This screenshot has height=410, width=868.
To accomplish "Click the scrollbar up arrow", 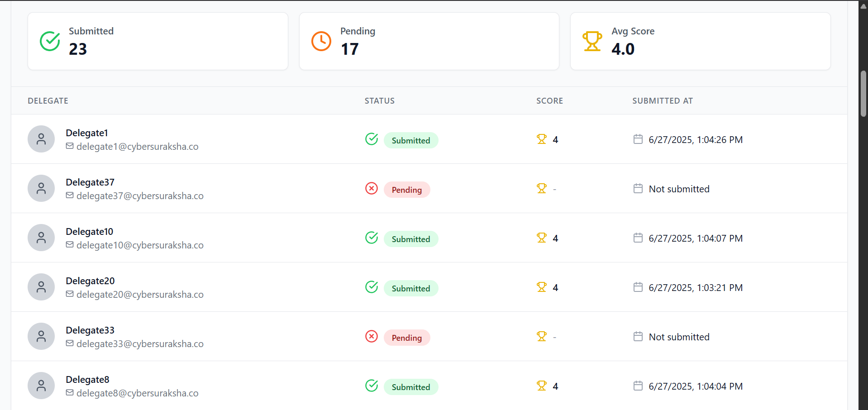I will click(x=863, y=6).
